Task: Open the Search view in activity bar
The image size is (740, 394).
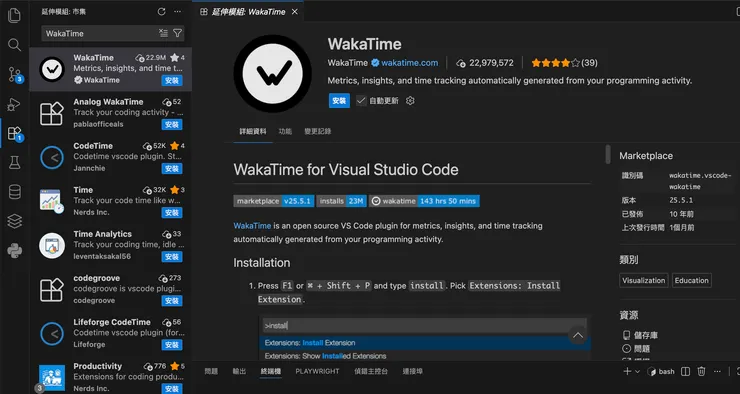Action: tap(14, 45)
